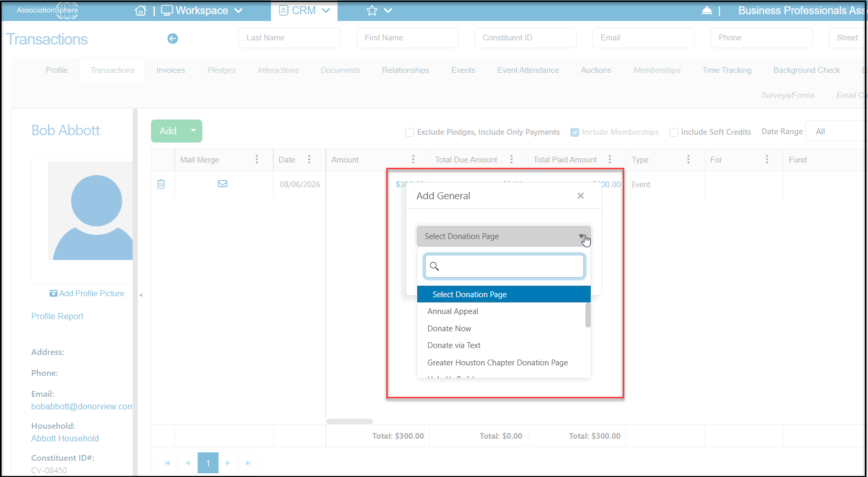Click the back arrow beside Transactions
This screenshot has height=477, width=868.
tap(172, 38)
